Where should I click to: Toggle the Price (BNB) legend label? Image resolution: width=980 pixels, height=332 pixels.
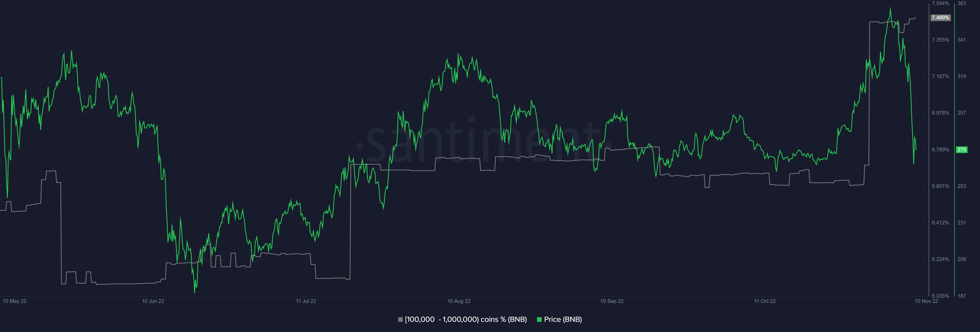point(563,319)
